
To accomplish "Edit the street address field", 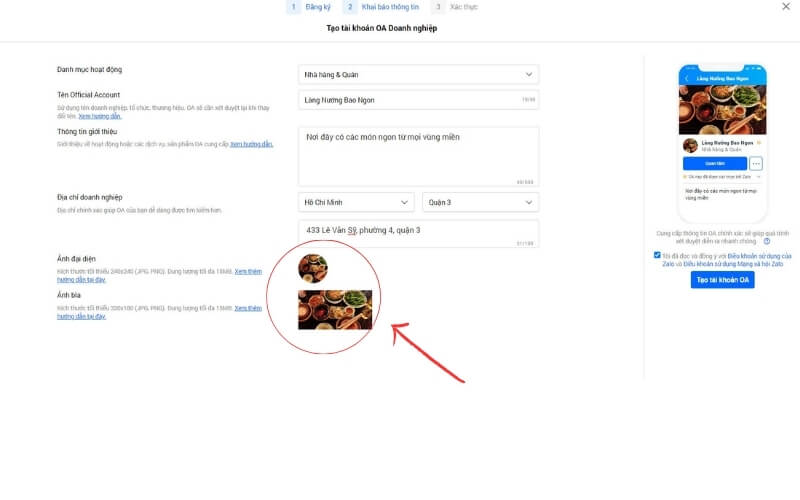I will [418, 234].
